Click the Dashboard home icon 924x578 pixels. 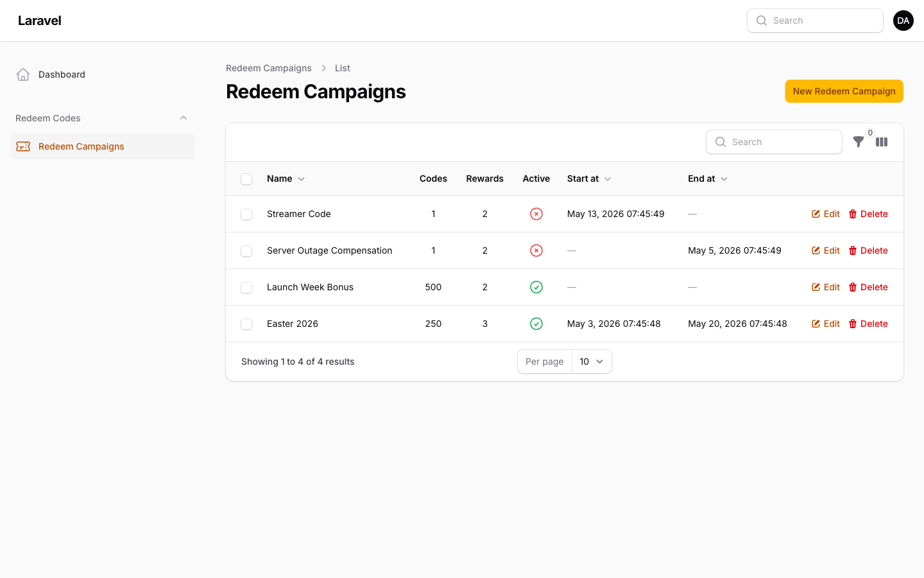[x=23, y=74]
